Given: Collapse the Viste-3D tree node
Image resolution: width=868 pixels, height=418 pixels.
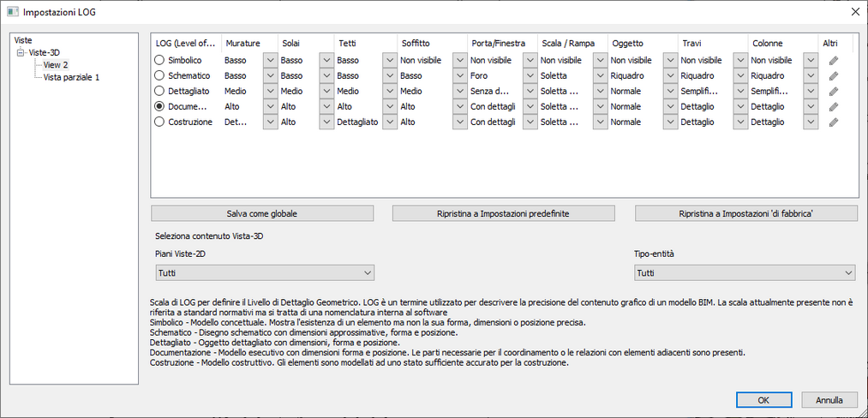Looking at the screenshot, I should (21, 52).
